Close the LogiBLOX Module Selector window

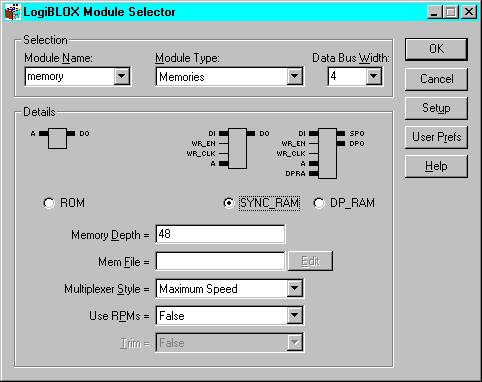[468, 12]
